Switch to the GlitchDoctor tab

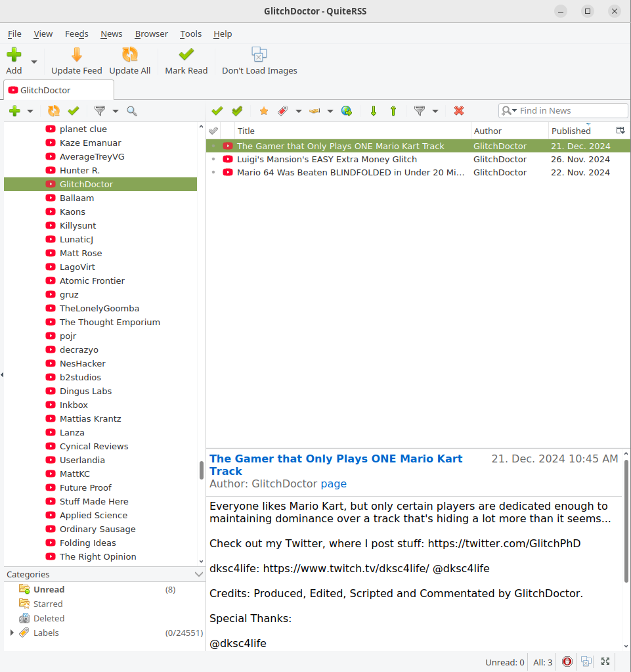[x=58, y=90]
